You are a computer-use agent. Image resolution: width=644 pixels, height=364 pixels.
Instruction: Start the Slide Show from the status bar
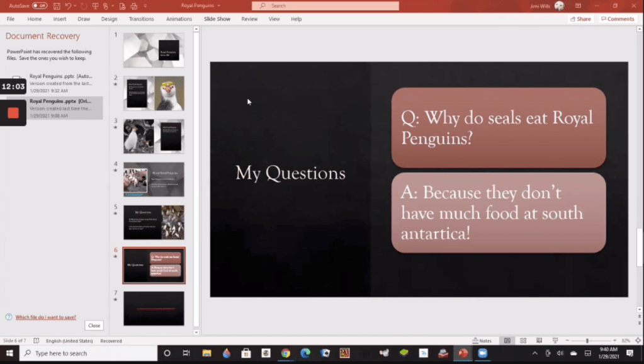pos(555,341)
